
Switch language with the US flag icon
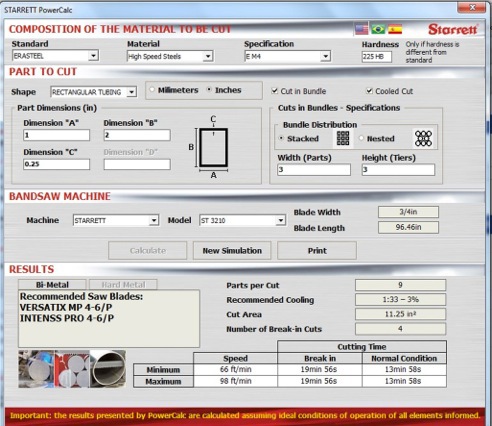pos(362,29)
